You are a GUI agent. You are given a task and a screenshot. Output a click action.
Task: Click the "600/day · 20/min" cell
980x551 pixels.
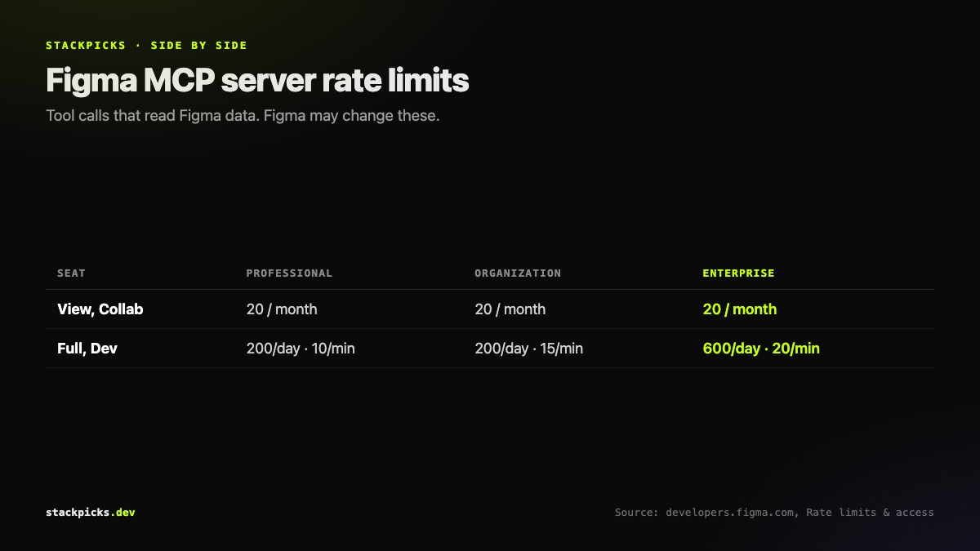pyautogui.click(x=761, y=349)
